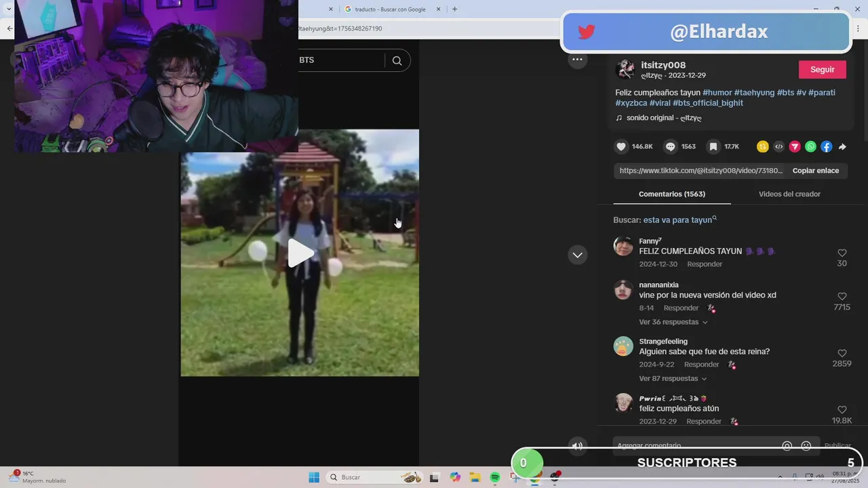Play the TikTok video
The width and height of the screenshot is (868, 488).
(300, 253)
